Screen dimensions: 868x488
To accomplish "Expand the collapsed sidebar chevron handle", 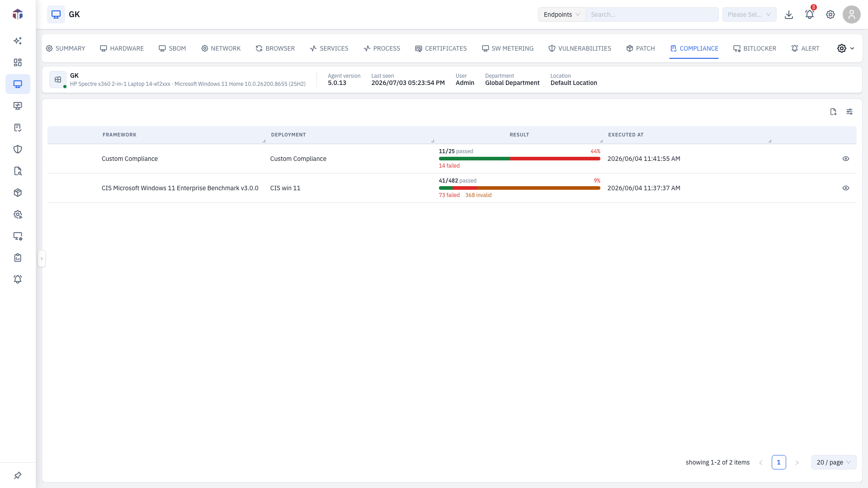I will 42,258.
